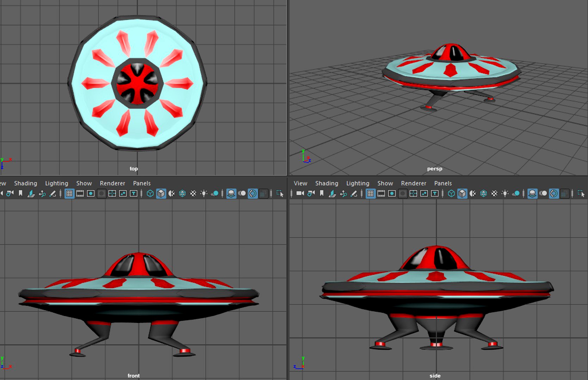The height and width of the screenshot is (380, 588).
Task: Toggle Grid display in front panel toolbar
Action: click(69, 193)
